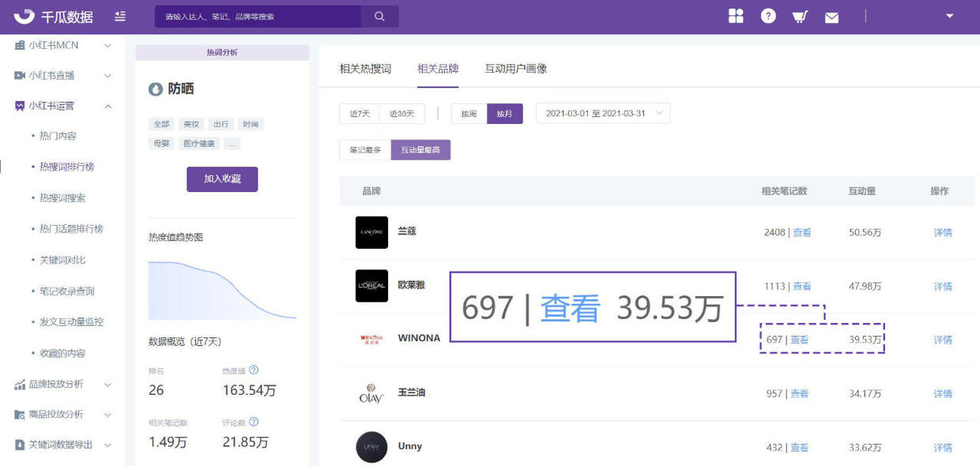Image resolution: width=980 pixels, height=466 pixels.
Task: Click 查看 in the 玉兰油 row
Action: pos(799,393)
